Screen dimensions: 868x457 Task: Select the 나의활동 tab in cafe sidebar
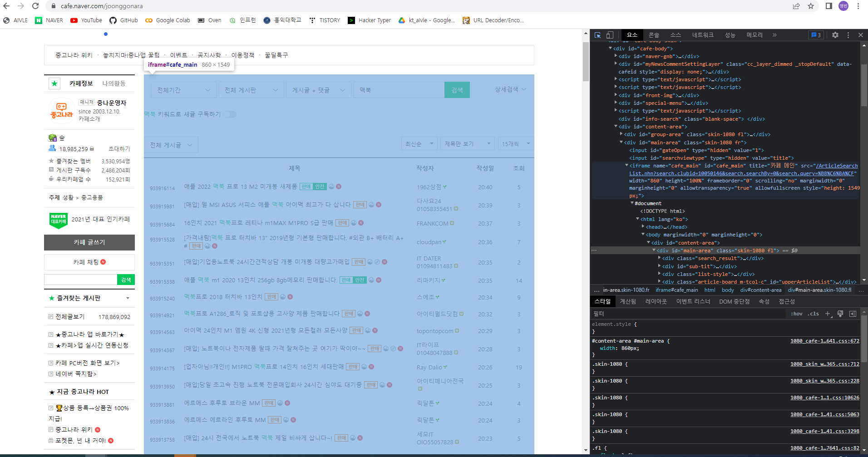(113, 84)
